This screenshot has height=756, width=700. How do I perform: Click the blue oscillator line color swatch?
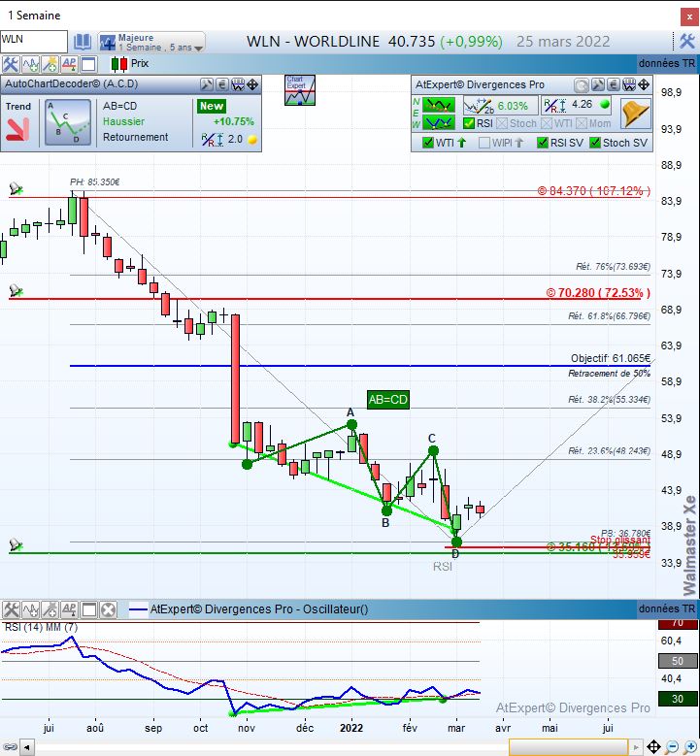click(138, 609)
